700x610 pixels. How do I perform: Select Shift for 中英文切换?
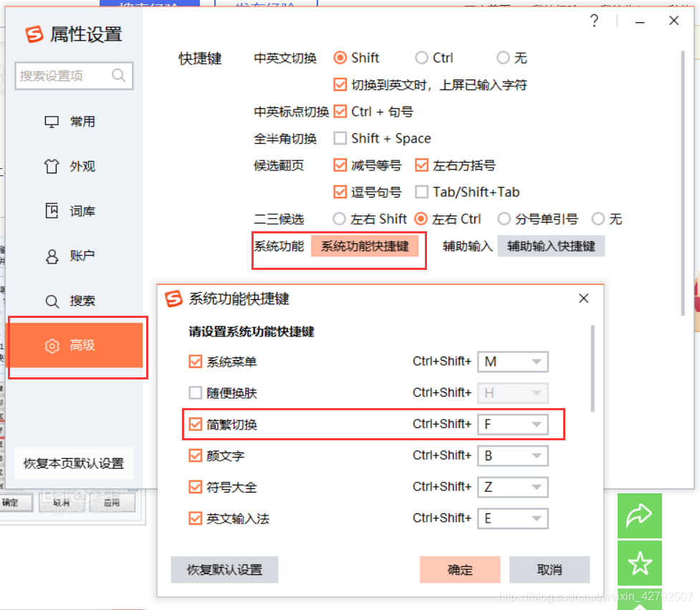pos(340,57)
